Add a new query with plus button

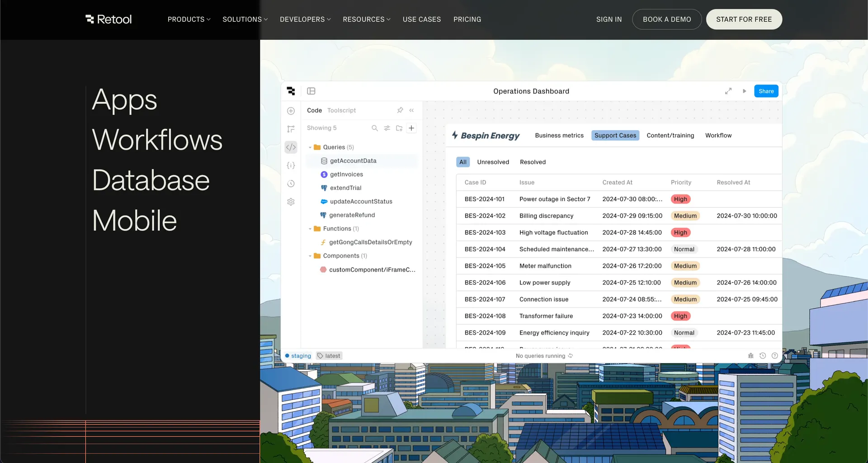(411, 128)
